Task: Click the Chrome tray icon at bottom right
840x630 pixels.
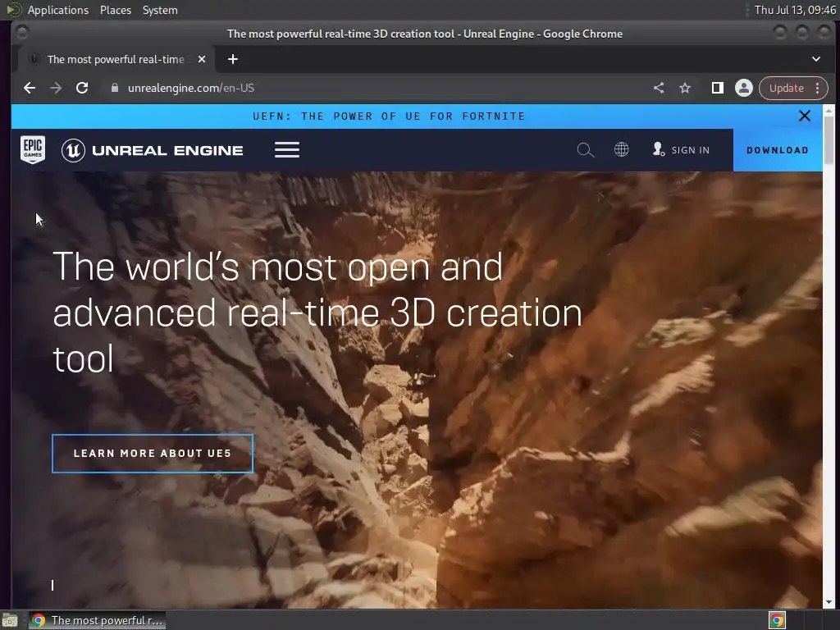Action: [x=777, y=620]
